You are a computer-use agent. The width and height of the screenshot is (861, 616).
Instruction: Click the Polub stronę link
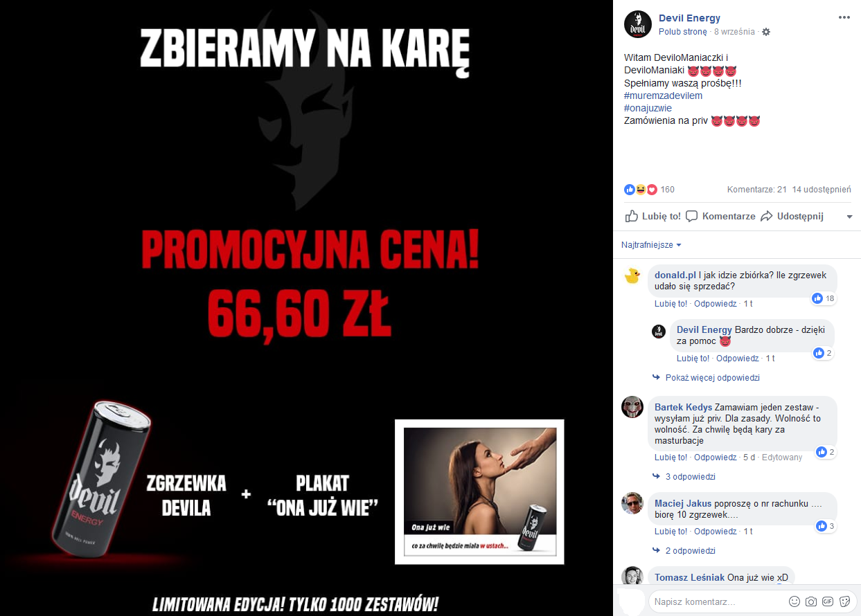click(683, 32)
